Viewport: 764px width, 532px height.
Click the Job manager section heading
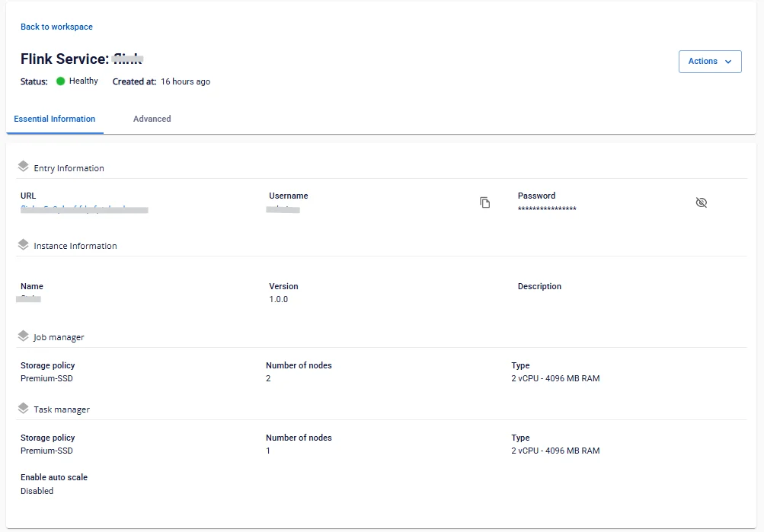pyautogui.click(x=59, y=337)
